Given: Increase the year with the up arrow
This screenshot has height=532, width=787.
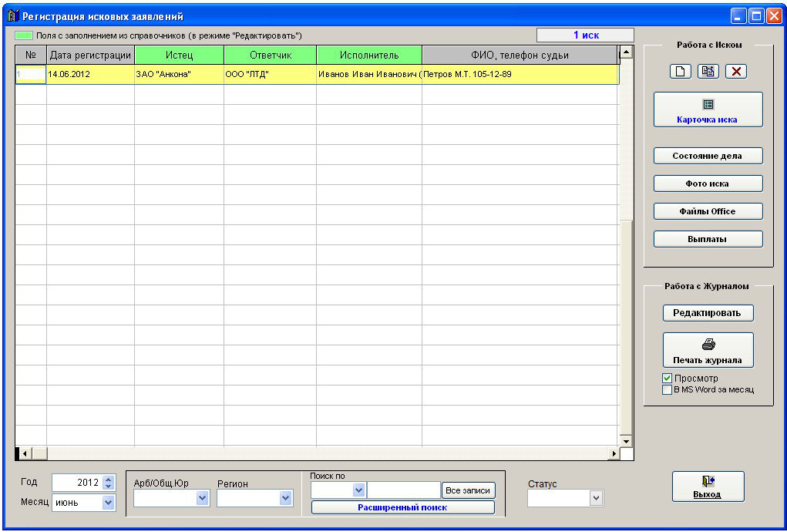Looking at the screenshot, I should 109,479.
